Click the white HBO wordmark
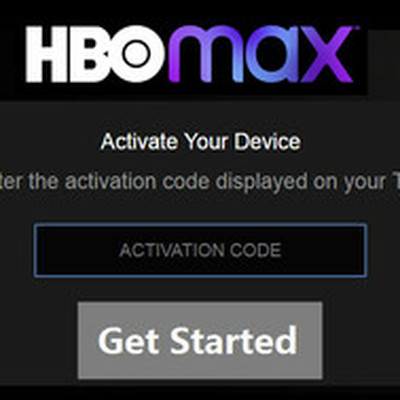Image resolution: width=400 pixels, height=400 pixels. (94, 54)
